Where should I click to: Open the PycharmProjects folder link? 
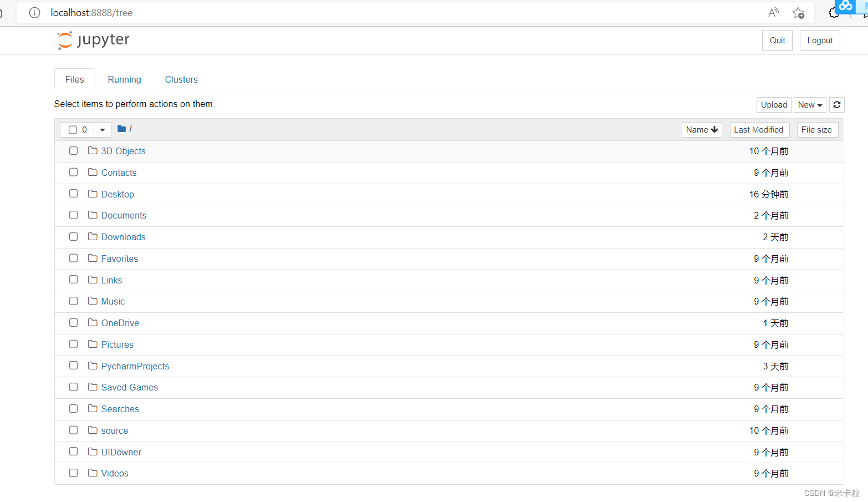[x=135, y=366]
